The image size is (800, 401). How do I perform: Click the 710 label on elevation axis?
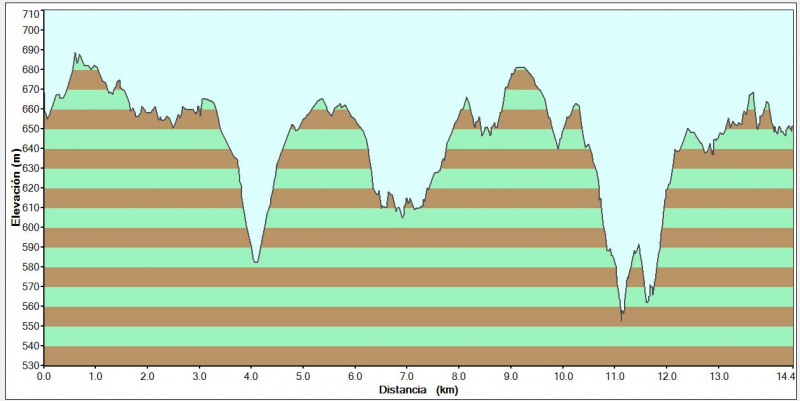(x=31, y=14)
